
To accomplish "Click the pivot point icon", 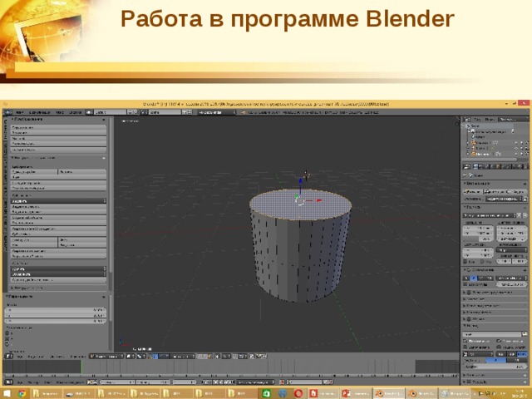I will (140, 357).
